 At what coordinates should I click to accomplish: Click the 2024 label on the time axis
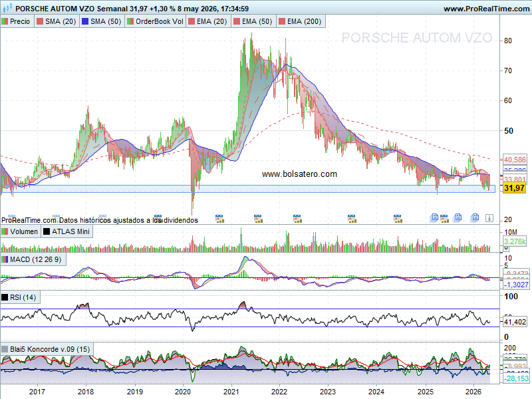(376, 392)
